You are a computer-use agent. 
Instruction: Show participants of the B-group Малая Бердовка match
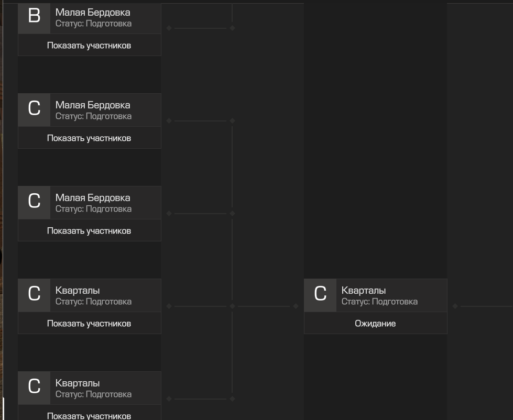(x=89, y=45)
